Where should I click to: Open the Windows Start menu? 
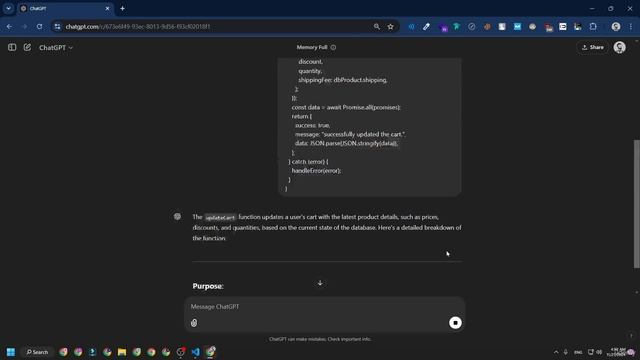(x=11, y=352)
